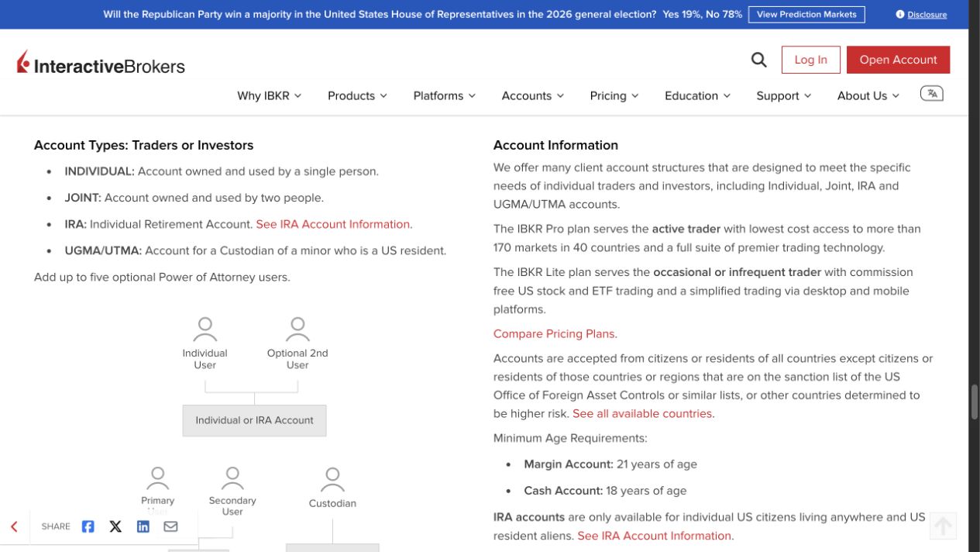Click the INDIVIDUAL account type text

(222, 171)
